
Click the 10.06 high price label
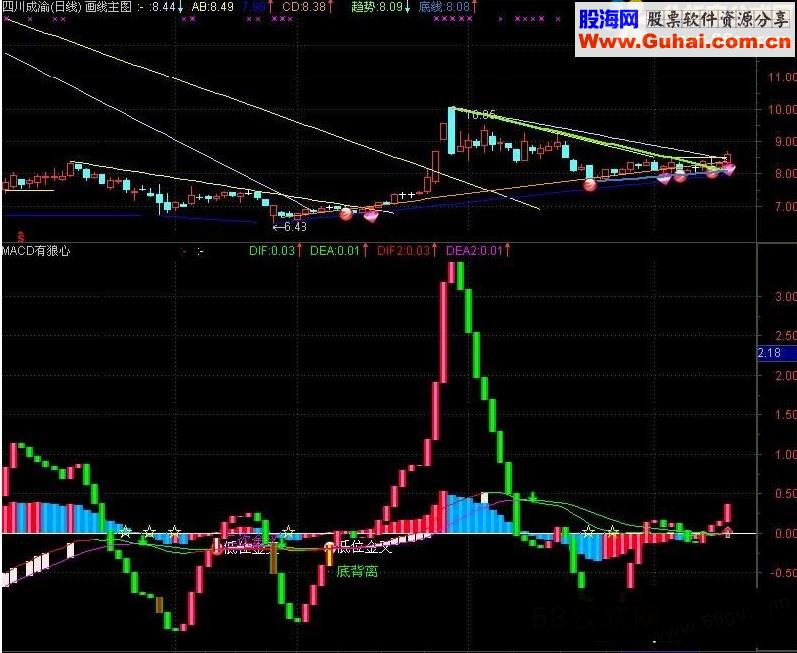click(480, 115)
